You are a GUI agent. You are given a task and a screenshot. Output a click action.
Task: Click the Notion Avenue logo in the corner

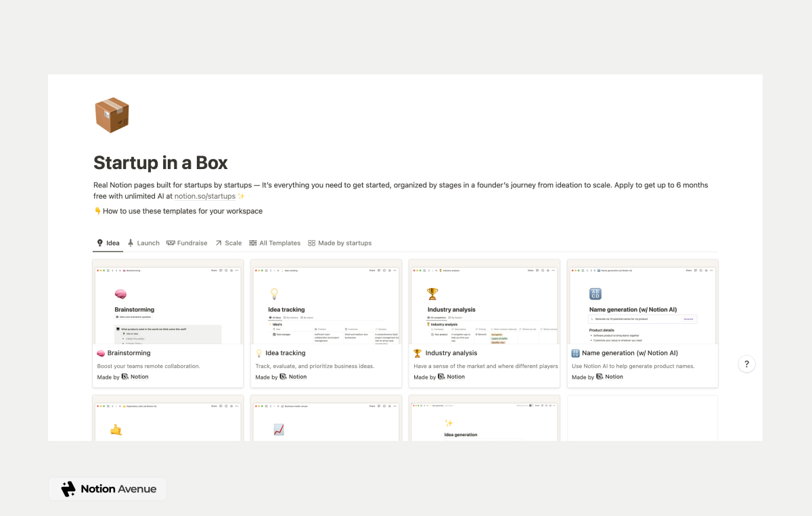[x=107, y=488]
